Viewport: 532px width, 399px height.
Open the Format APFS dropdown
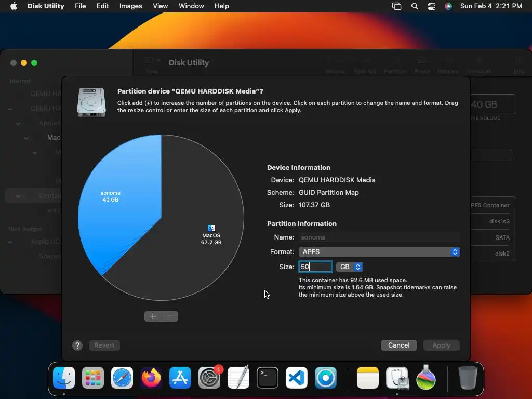(379, 252)
